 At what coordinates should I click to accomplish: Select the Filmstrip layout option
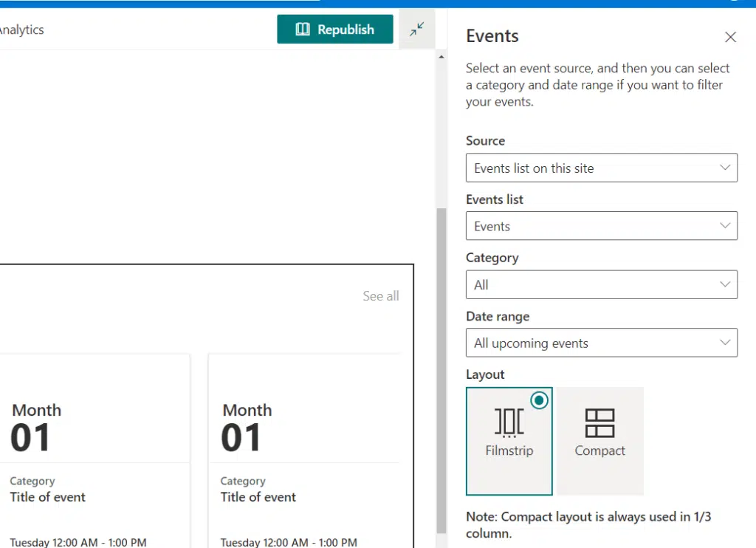[509, 441]
